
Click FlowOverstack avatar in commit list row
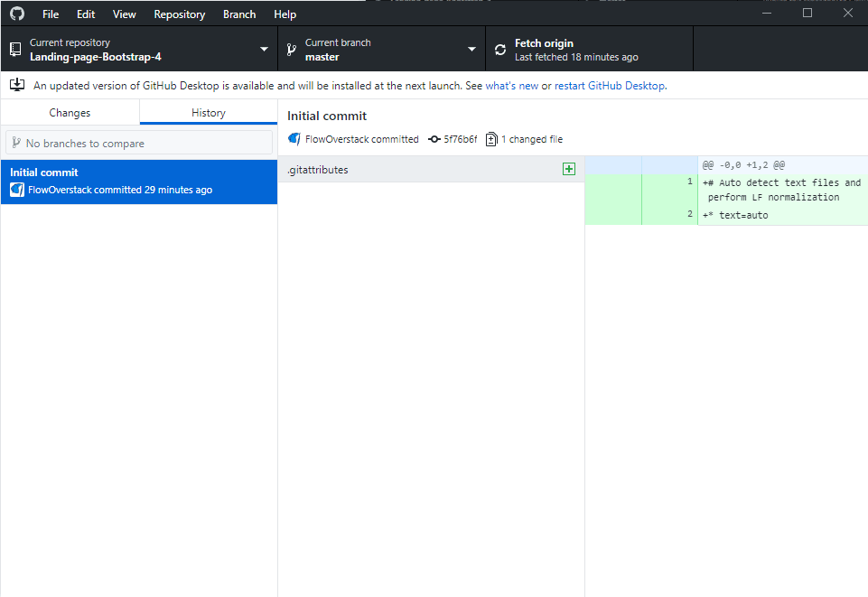17,190
